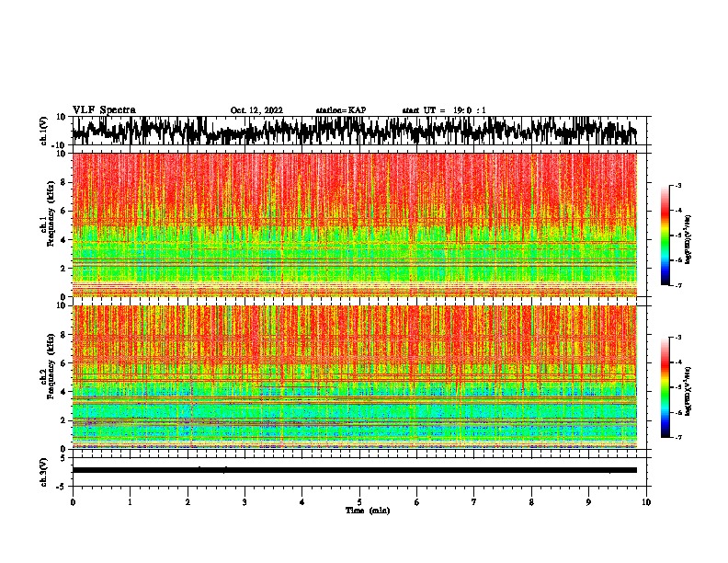Click the "Time (min)" axis label
Viewport: 728px width, 563px height.
tap(368, 511)
